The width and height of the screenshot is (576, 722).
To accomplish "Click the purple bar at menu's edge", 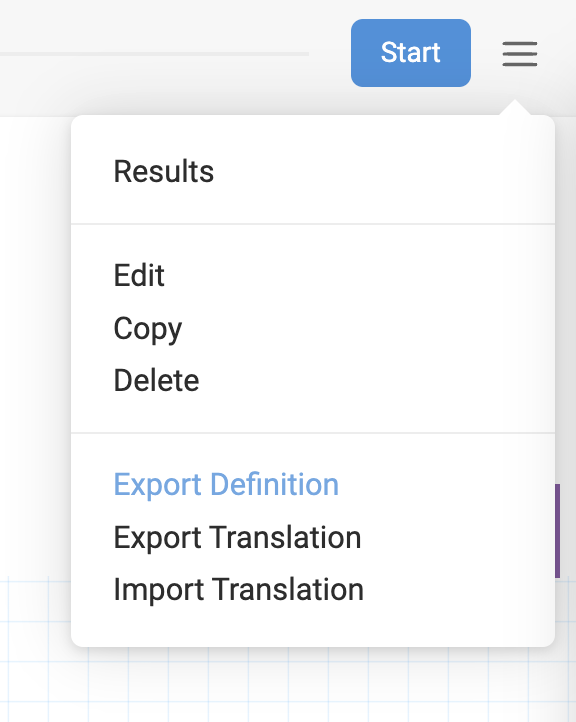I will [x=558, y=531].
